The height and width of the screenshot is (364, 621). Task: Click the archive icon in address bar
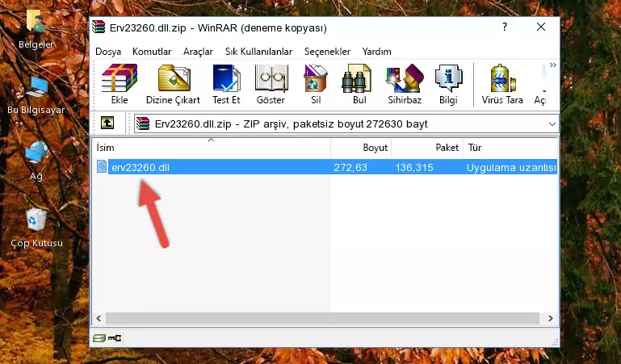(x=143, y=123)
